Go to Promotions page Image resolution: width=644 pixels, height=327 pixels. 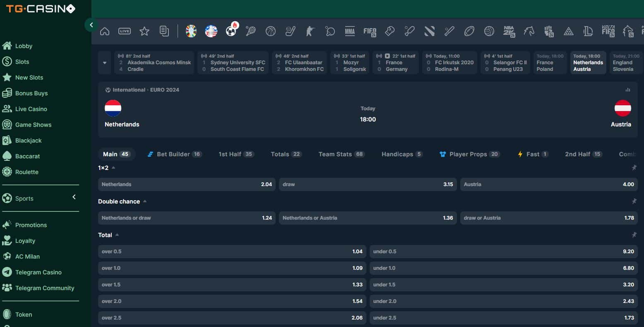click(25, 225)
